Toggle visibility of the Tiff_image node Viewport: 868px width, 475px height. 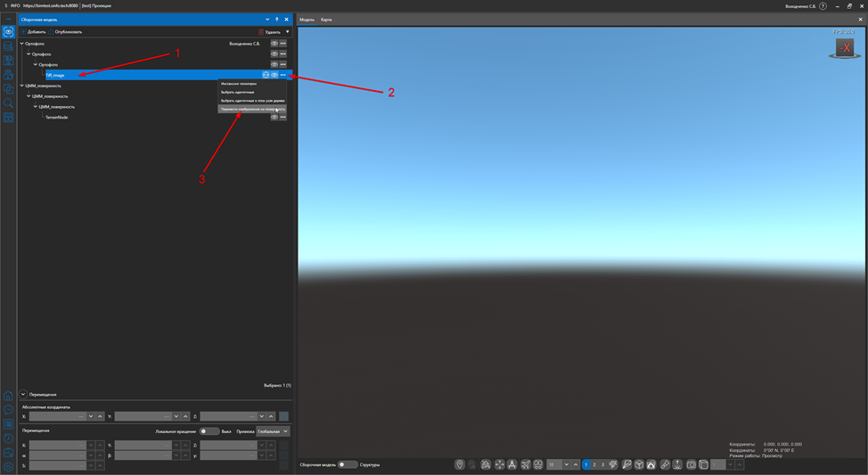pyautogui.click(x=274, y=75)
